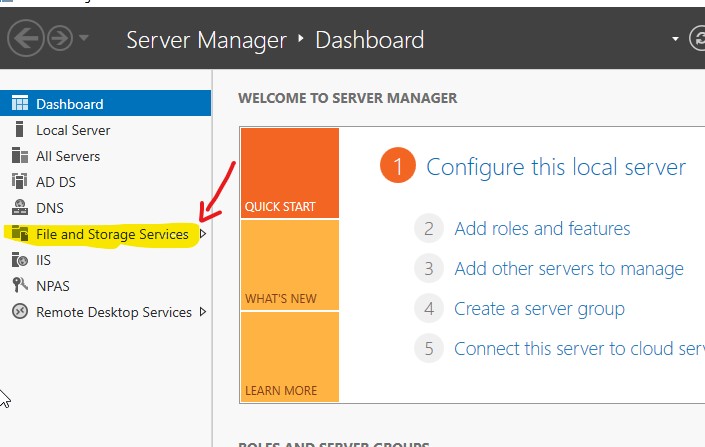Screen dimensions: 705x447
Task: Click the number 3 step circle
Action: pyautogui.click(x=429, y=268)
